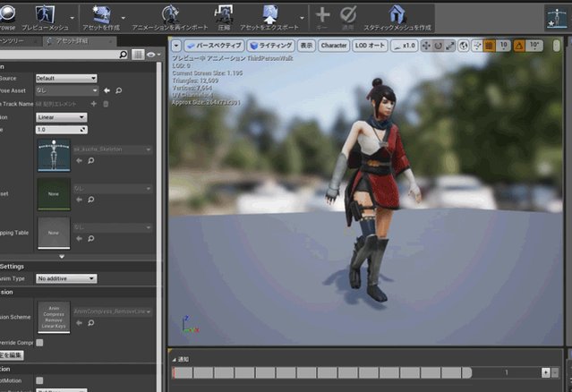Use selected asset arrow for Compression Scheme
Screen dimensions: 572x392
pos(79,323)
